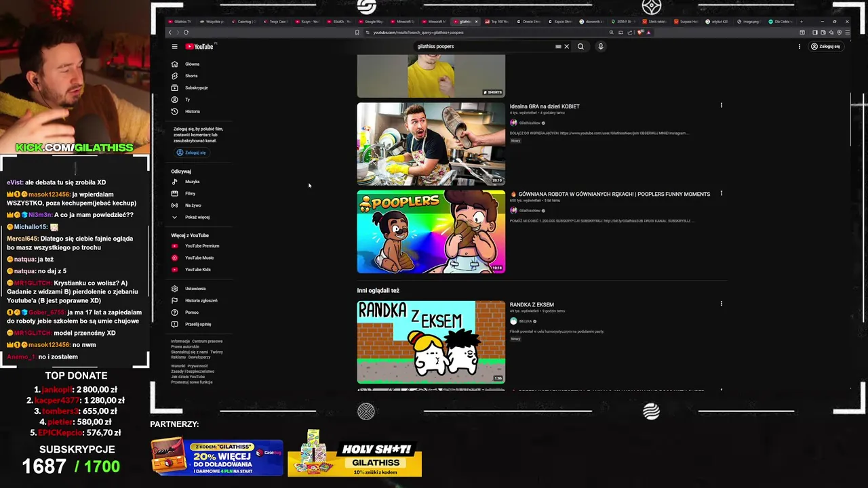Viewport: 868px width, 488px height.
Task: Switch to the Top 100 browser tab
Action: pyautogui.click(x=497, y=22)
